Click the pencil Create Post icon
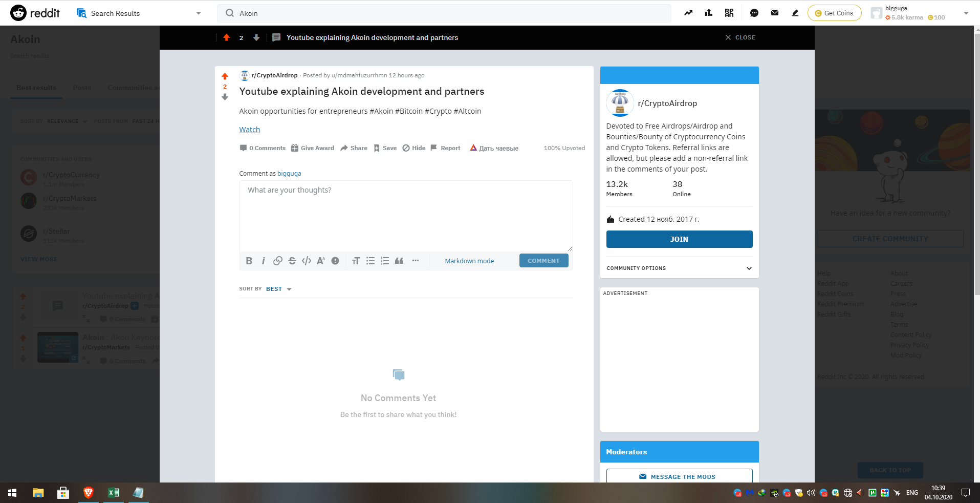 coord(795,13)
